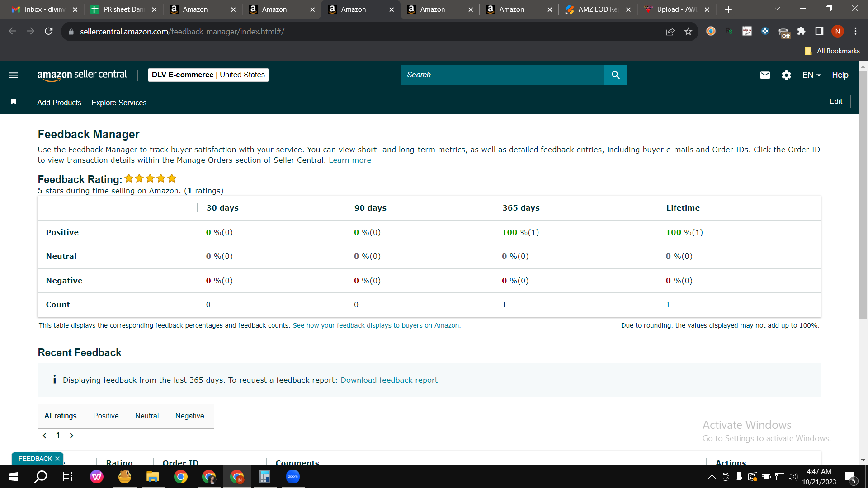
Task: Click Download feedback report link
Action: pyautogui.click(x=389, y=380)
